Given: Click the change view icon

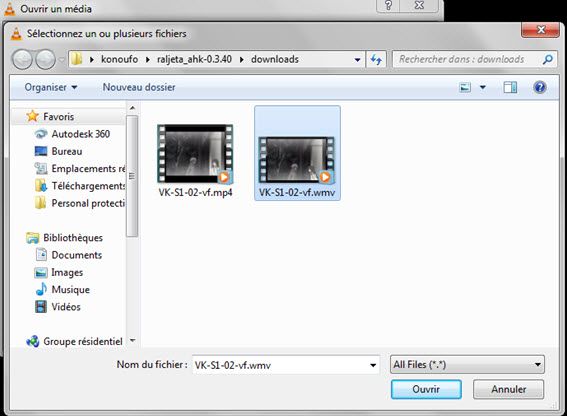Looking at the screenshot, I should 465,87.
